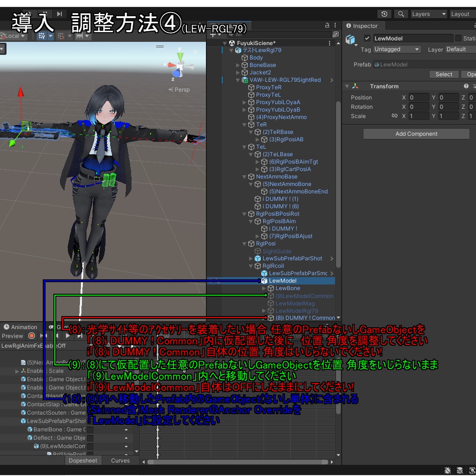Click the snap increment icon in Scene toolbar
This screenshot has width=476, height=476.
(61, 36)
